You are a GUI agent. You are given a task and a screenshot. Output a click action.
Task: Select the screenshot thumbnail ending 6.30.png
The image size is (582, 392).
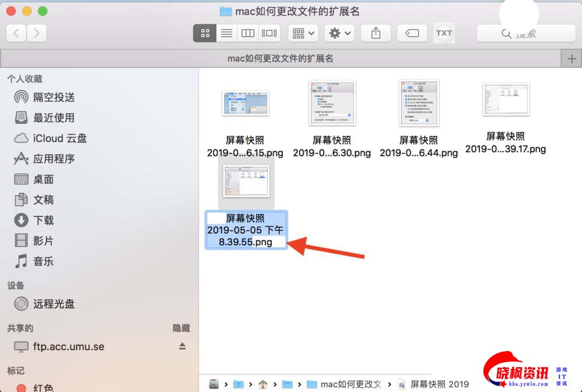[332, 104]
